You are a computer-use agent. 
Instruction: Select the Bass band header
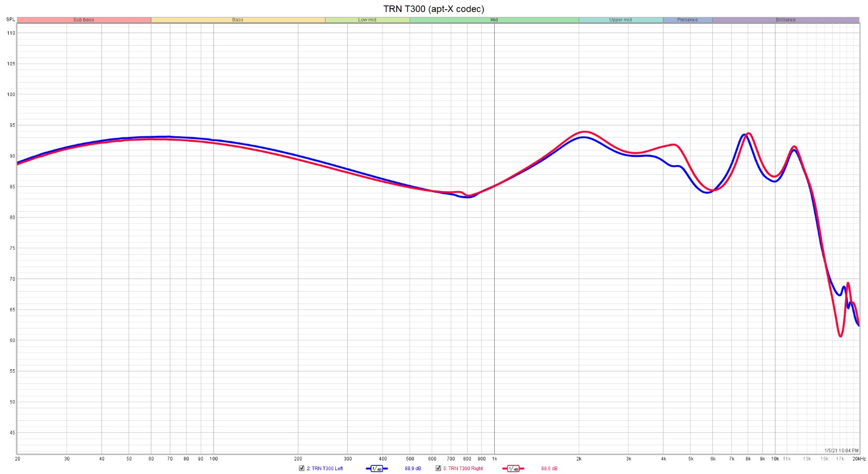click(238, 20)
